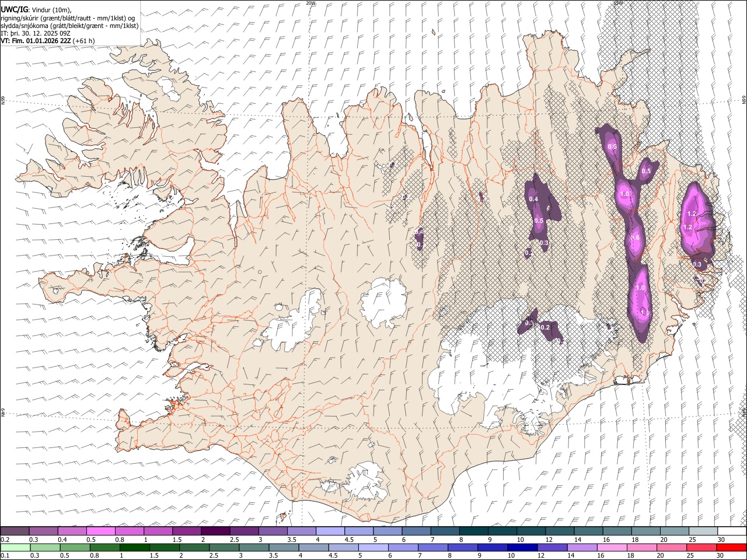Click the '0.2' label under top legend row

[x=5, y=540]
